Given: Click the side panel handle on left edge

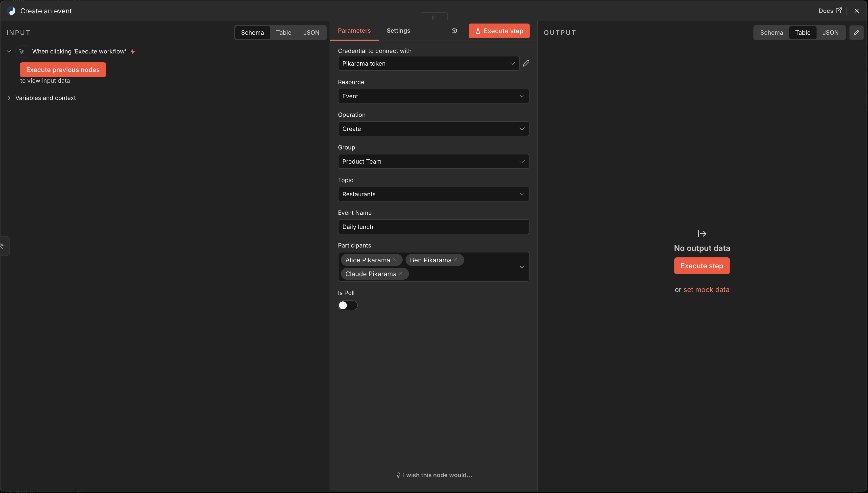Looking at the screenshot, I should pos(4,246).
